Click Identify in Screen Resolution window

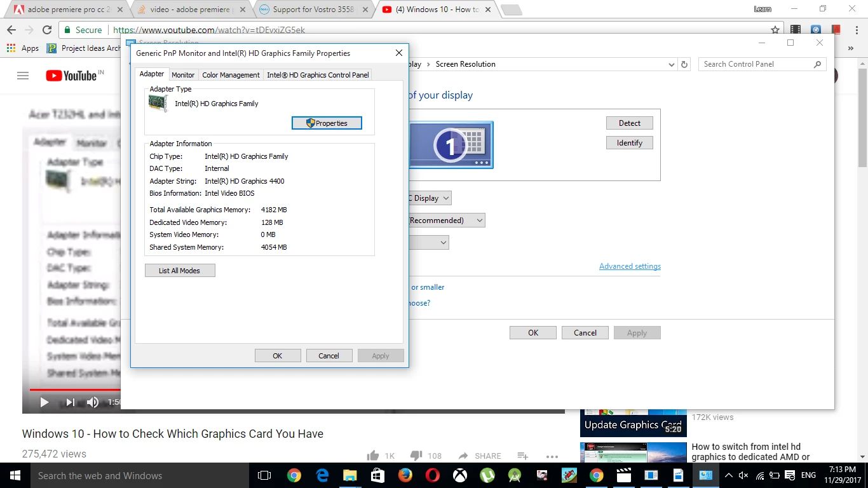[630, 143]
